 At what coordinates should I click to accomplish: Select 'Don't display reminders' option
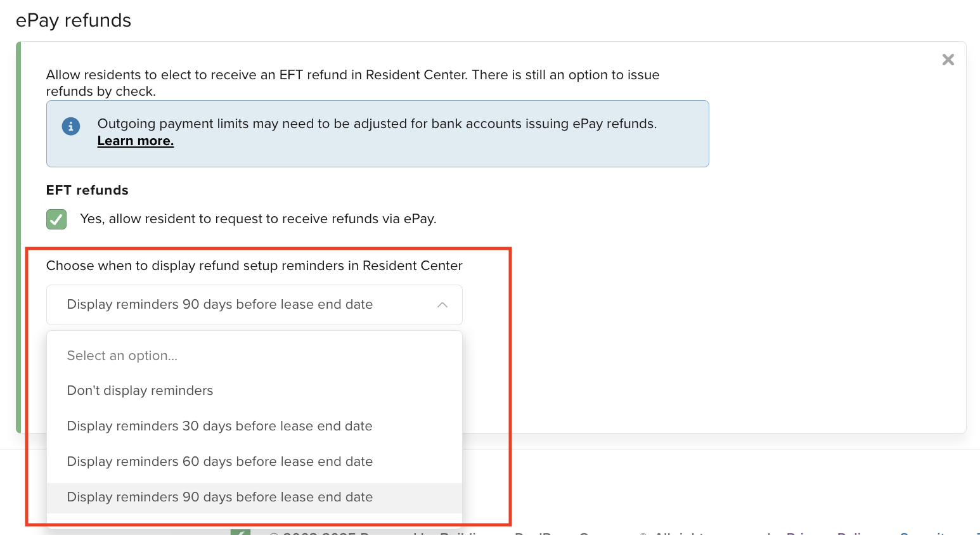click(140, 390)
